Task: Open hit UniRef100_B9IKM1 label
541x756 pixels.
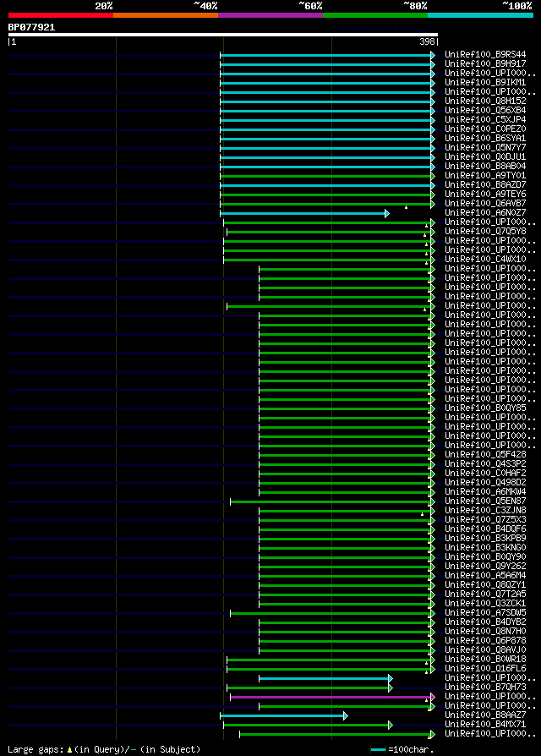Action: coord(485,82)
